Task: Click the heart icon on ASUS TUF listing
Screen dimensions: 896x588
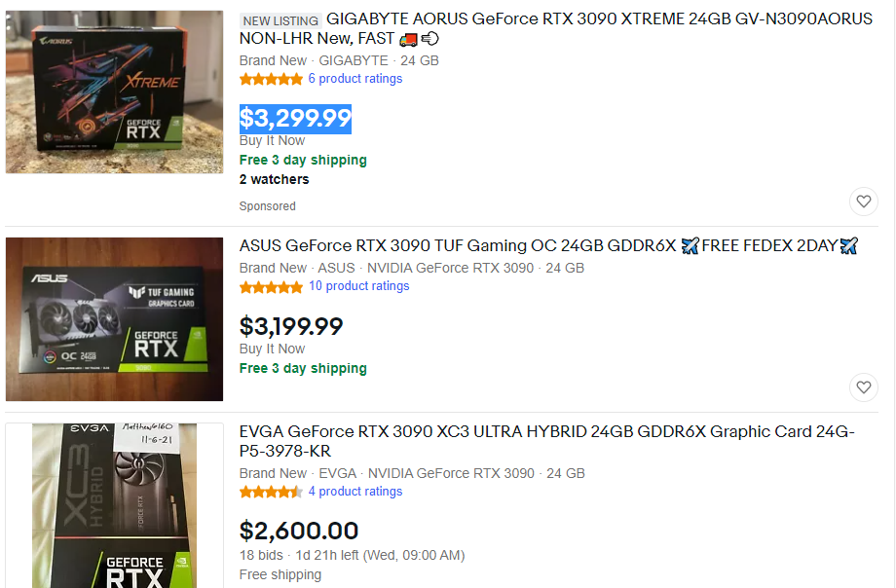Action: (864, 386)
